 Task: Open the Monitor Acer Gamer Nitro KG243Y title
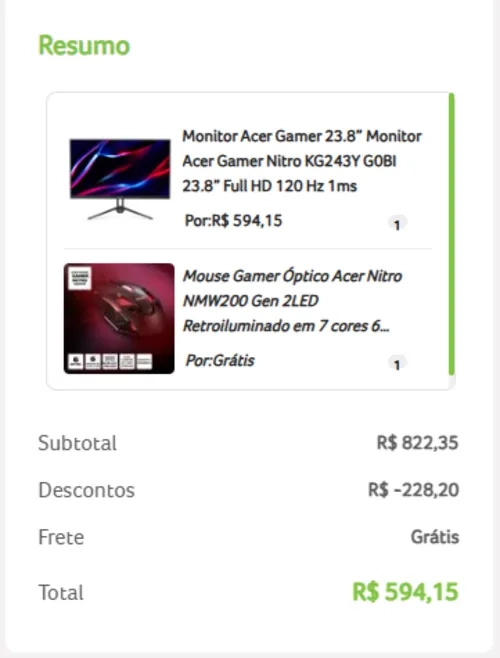[301, 161]
